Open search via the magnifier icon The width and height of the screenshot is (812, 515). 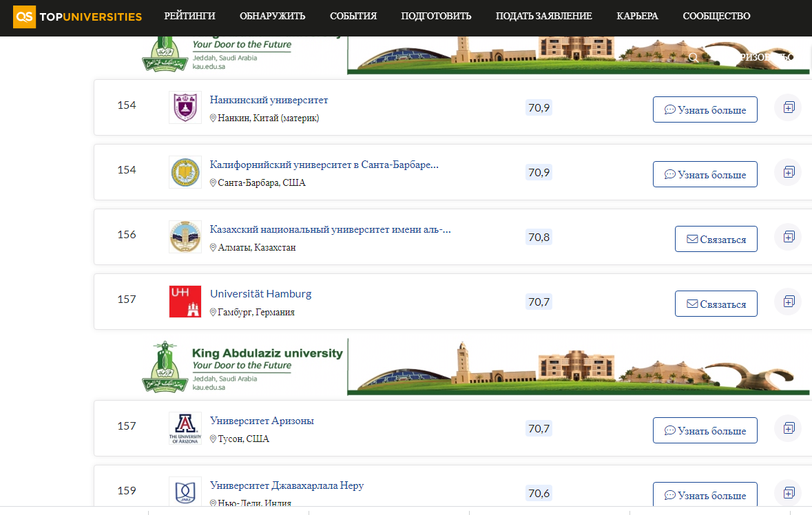click(x=694, y=58)
